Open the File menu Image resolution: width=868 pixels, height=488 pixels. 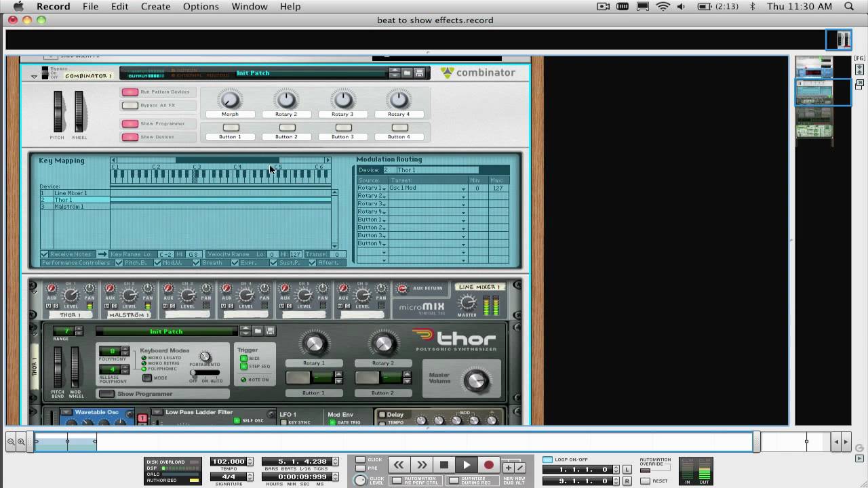tap(90, 7)
